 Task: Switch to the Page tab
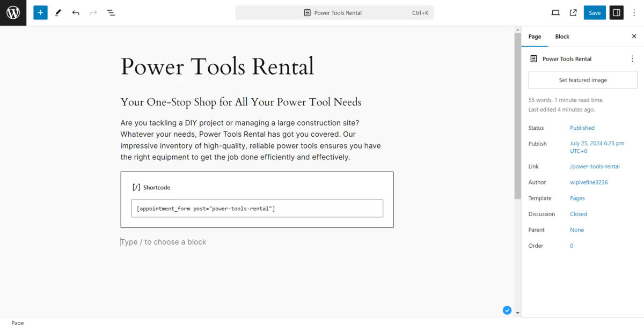pos(535,36)
